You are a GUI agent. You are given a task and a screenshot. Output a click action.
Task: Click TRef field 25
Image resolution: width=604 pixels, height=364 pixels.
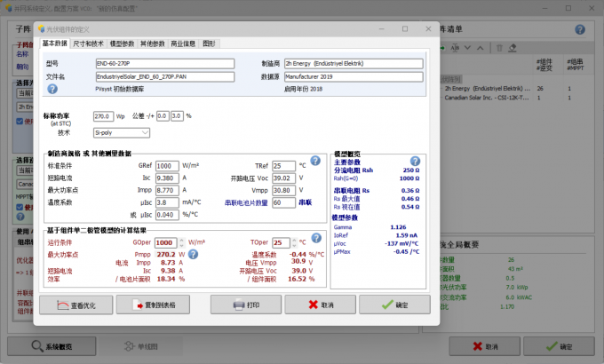click(283, 166)
